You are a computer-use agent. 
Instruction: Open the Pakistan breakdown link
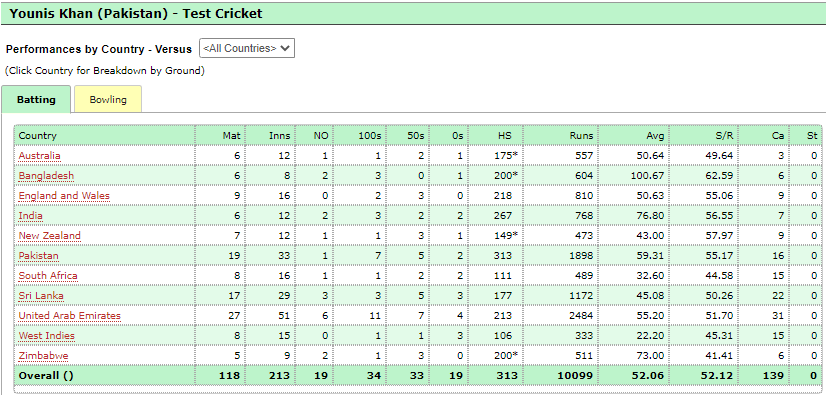click(38, 256)
